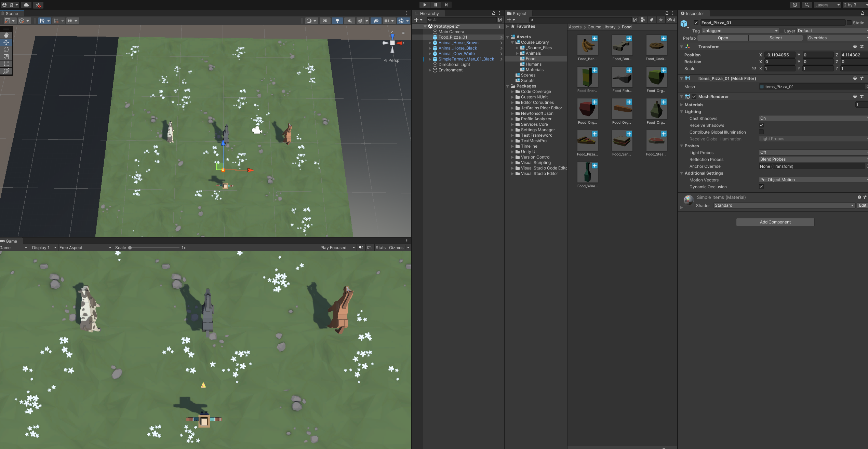Click the Pause button
The height and width of the screenshot is (449, 868).
click(436, 5)
